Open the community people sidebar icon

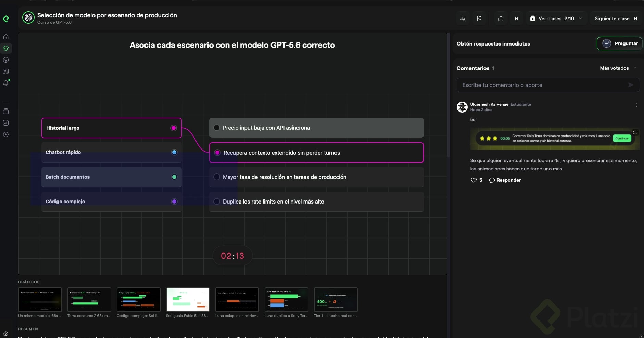[x=6, y=71]
